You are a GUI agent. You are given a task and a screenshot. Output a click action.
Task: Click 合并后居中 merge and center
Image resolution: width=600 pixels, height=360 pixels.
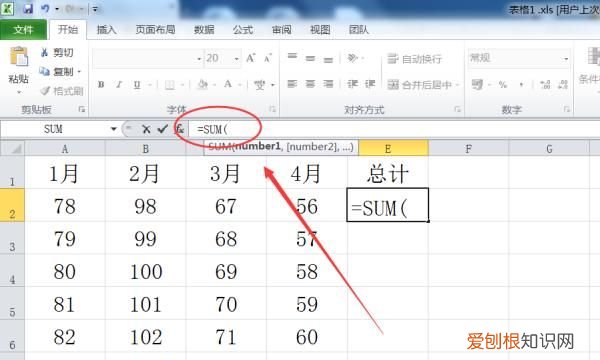[420, 85]
